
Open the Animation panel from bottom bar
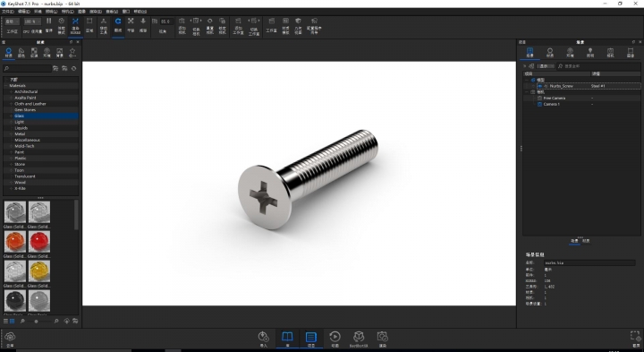point(335,339)
